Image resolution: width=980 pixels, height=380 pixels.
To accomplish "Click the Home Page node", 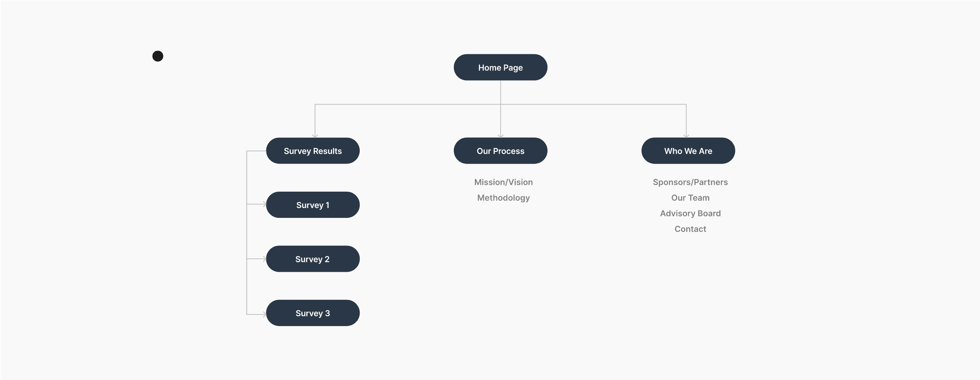I will [500, 67].
